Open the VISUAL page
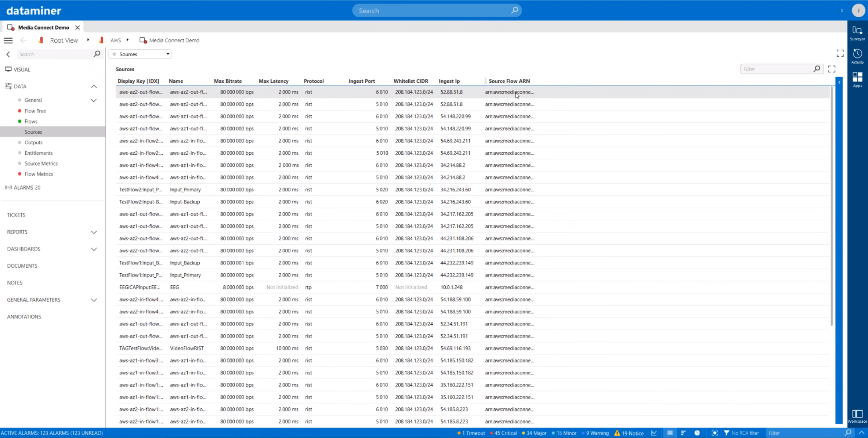868x438 pixels. tap(22, 70)
